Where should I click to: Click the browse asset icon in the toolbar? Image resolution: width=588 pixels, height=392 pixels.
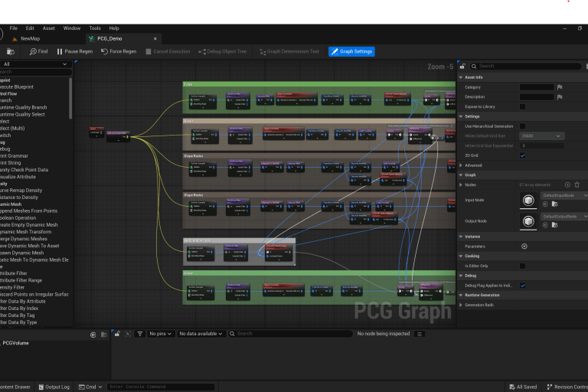tap(11, 51)
